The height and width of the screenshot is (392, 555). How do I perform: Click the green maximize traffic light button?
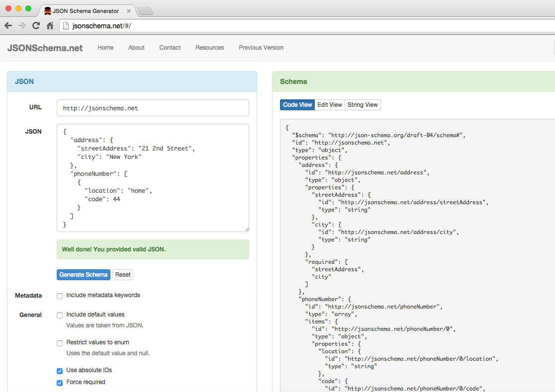point(28,8)
